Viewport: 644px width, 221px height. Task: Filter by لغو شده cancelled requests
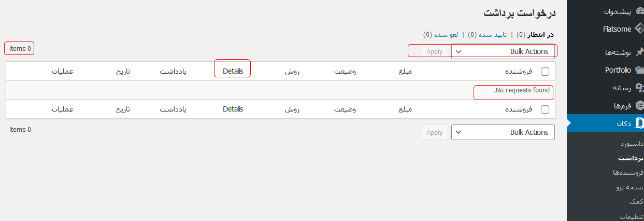447,35
